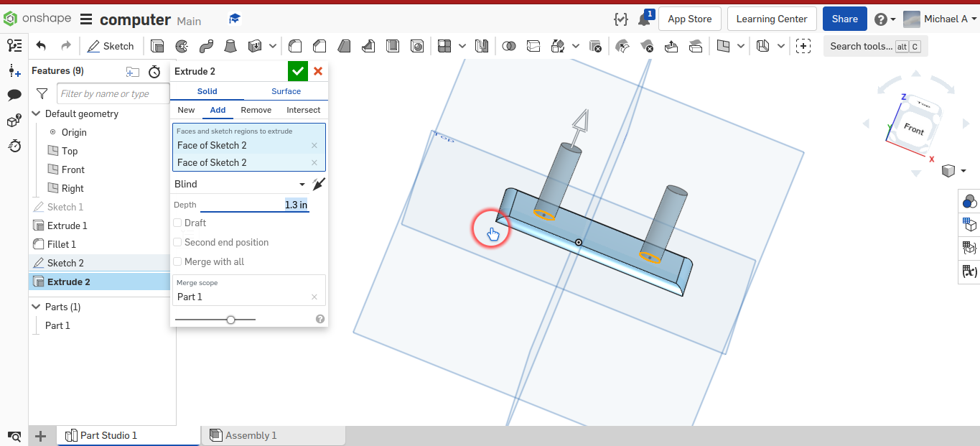Select the Chamfer tool
The image size is (980, 446).
click(x=319, y=45)
